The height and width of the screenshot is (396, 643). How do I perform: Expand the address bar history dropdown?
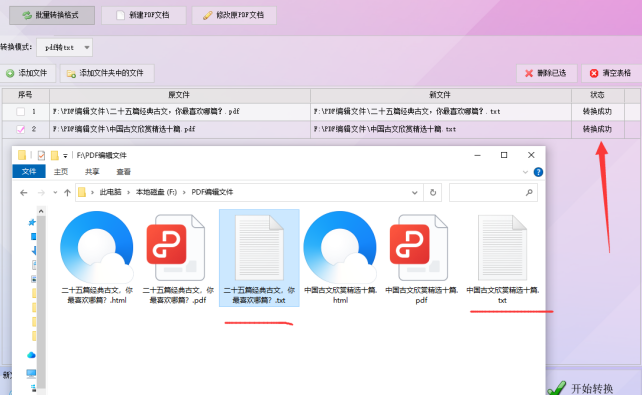coord(415,193)
